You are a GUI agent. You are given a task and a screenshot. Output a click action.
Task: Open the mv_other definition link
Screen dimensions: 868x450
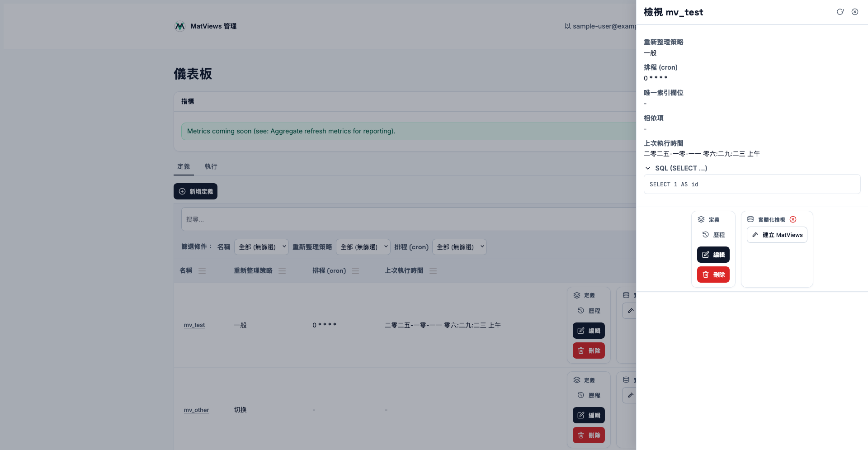pyautogui.click(x=196, y=410)
